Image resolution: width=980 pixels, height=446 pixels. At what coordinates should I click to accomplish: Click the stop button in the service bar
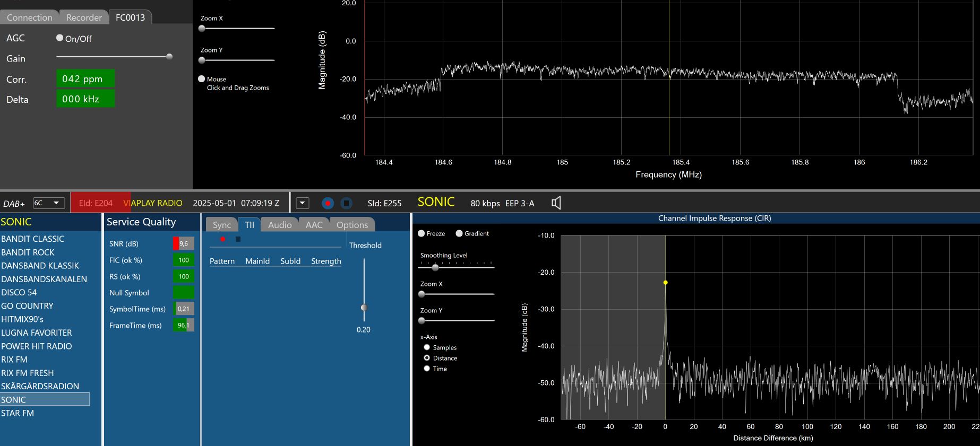(x=346, y=203)
